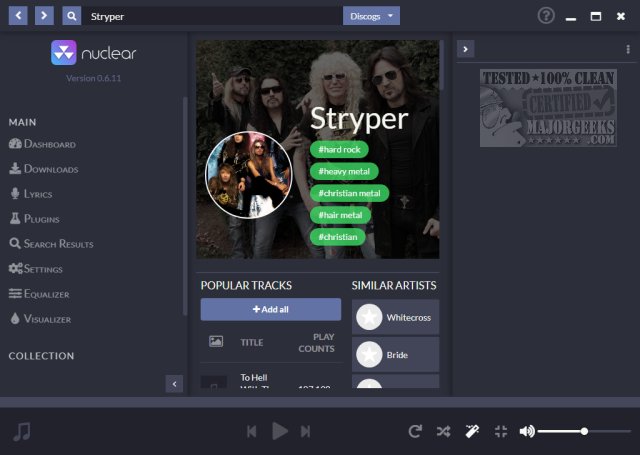Click the COLLECTION sidebar heading
Screen dimensions: 640x455
pyautogui.click(x=41, y=356)
